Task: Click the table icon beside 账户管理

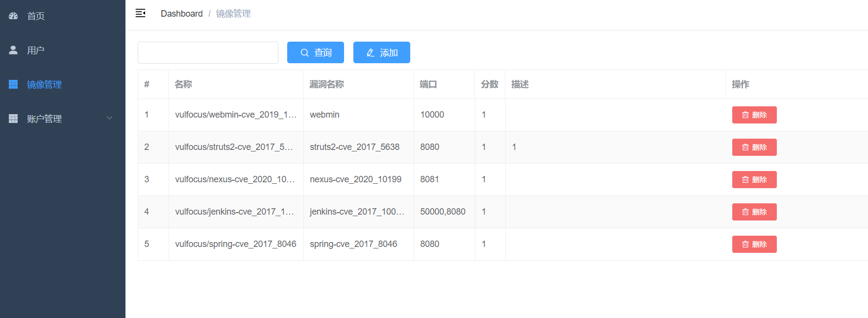Action: tap(13, 119)
